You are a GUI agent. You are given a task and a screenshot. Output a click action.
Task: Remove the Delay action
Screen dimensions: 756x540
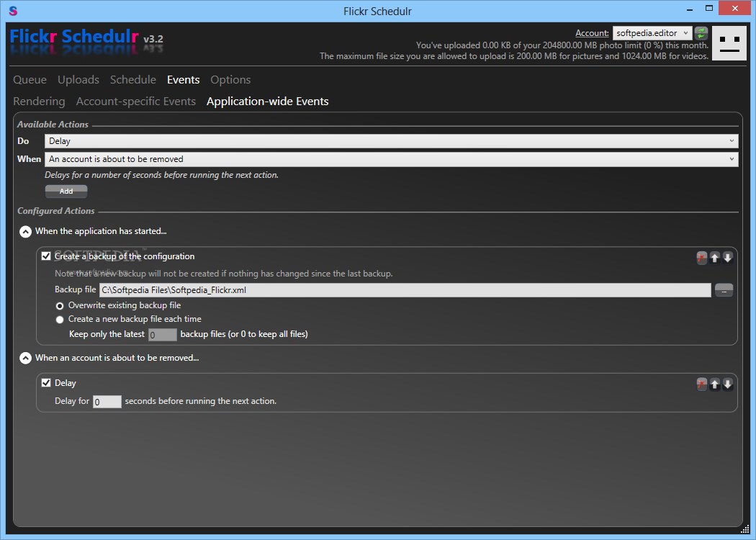(701, 384)
